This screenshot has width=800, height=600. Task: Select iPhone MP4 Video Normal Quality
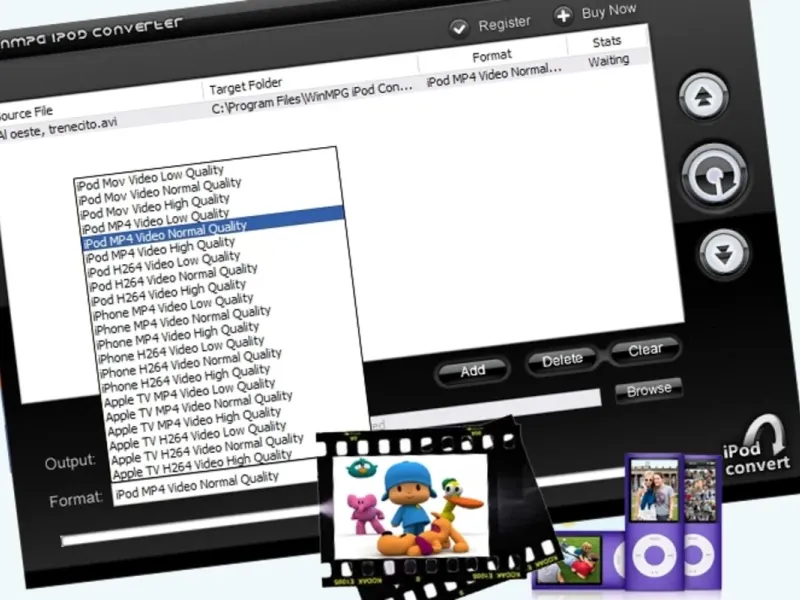(x=183, y=320)
